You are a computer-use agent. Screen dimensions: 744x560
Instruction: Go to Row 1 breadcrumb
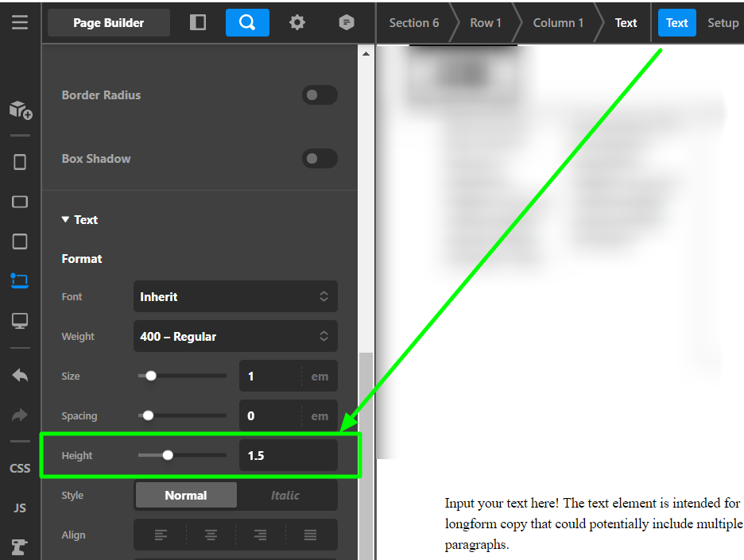point(486,23)
